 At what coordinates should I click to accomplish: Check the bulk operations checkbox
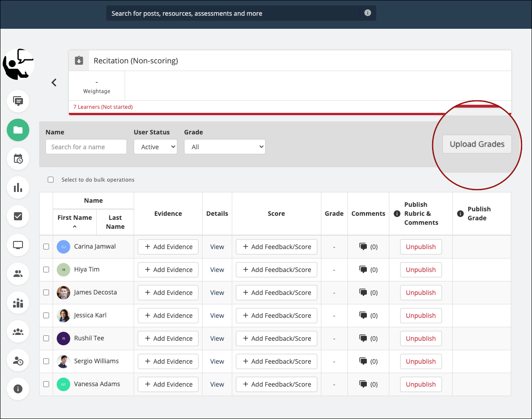[x=51, y=180]
